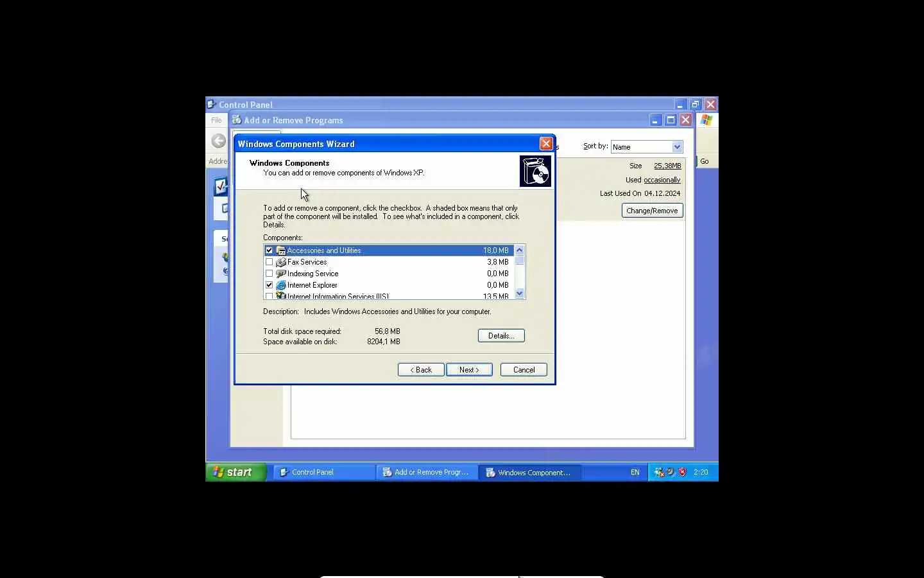Open the Start menu
The image size is (924, 578).
tap(235, 472)
